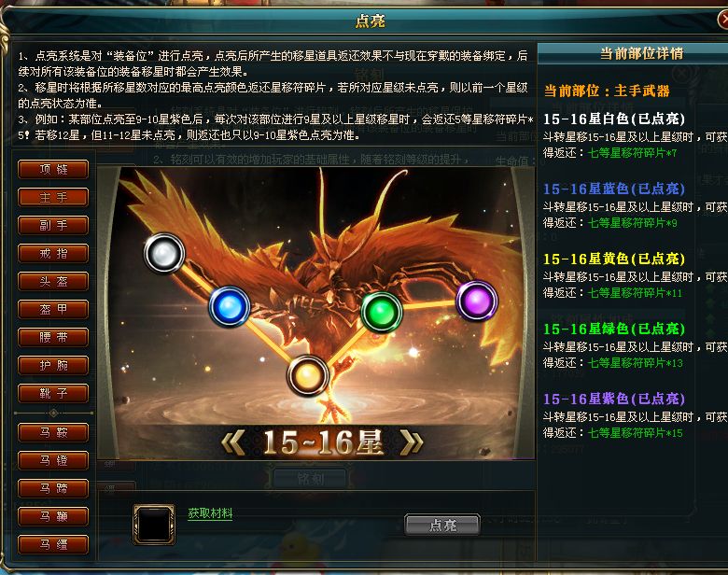Screen dimensions: 728x575
Task: Click the 点亮 button
Action: [x=442, y=526]
